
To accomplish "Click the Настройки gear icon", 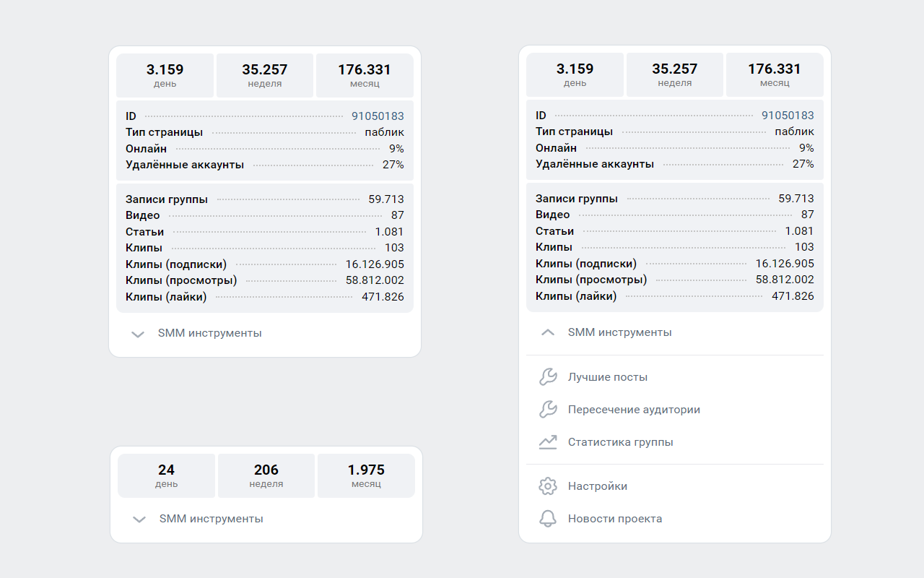I will 548,486.
